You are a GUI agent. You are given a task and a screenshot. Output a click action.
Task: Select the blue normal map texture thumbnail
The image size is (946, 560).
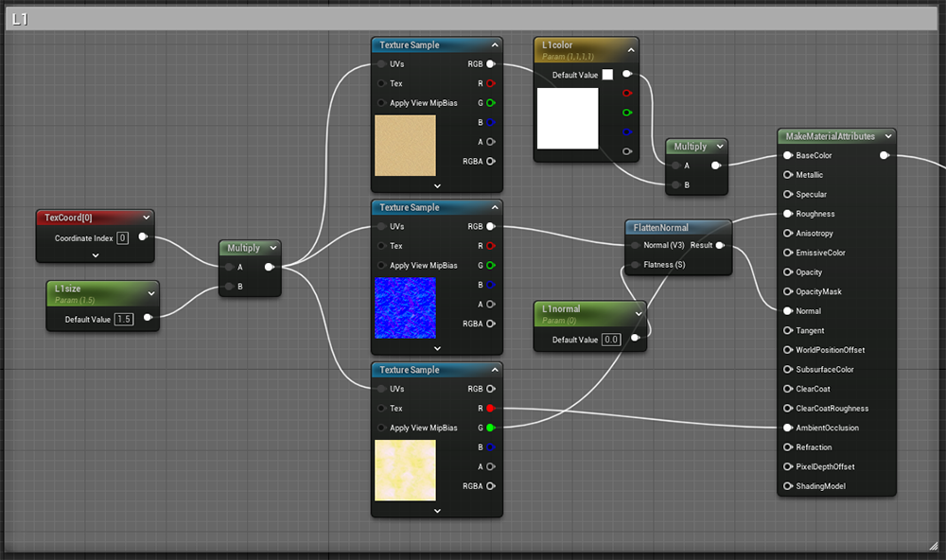click(405, 307)
